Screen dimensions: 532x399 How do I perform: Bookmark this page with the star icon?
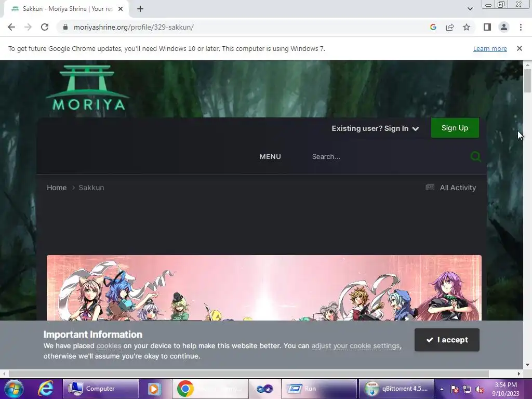(467, 27)
